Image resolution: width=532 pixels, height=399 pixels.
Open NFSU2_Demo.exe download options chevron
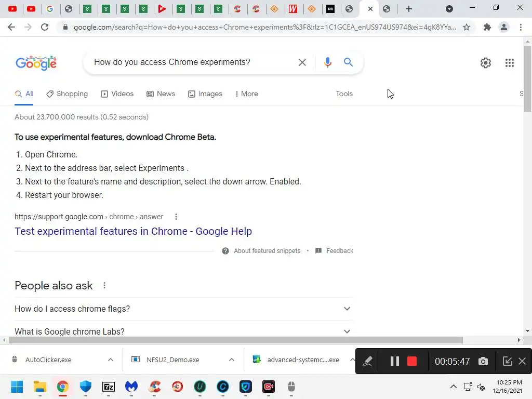pyautogui.click(x=232, y=360)
